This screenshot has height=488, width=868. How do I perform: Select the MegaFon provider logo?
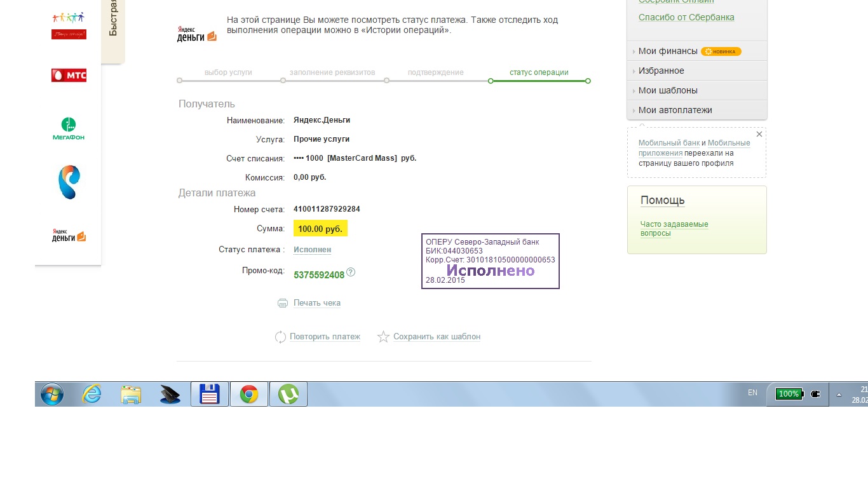tap(69, 129)
